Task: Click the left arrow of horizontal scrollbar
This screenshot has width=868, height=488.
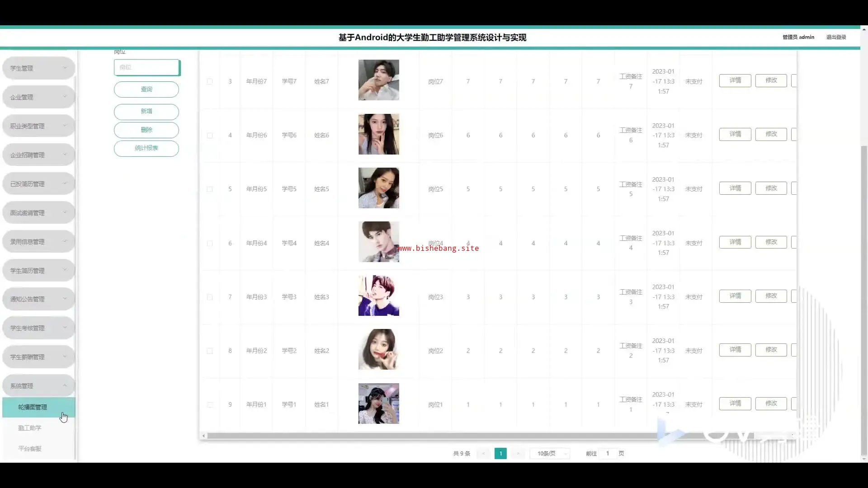Action: pos(204,436)
